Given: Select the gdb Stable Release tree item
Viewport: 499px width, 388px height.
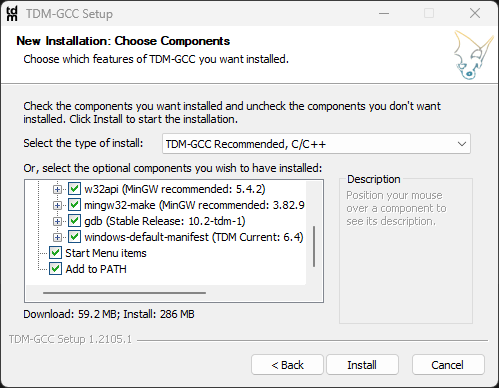Looking at the screenshot, I should pos(165,221).
